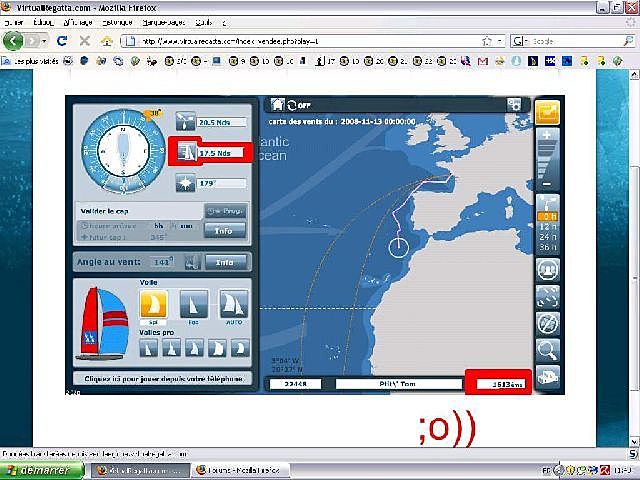Toggle the wind angle lock icon

tap(192, 262)
